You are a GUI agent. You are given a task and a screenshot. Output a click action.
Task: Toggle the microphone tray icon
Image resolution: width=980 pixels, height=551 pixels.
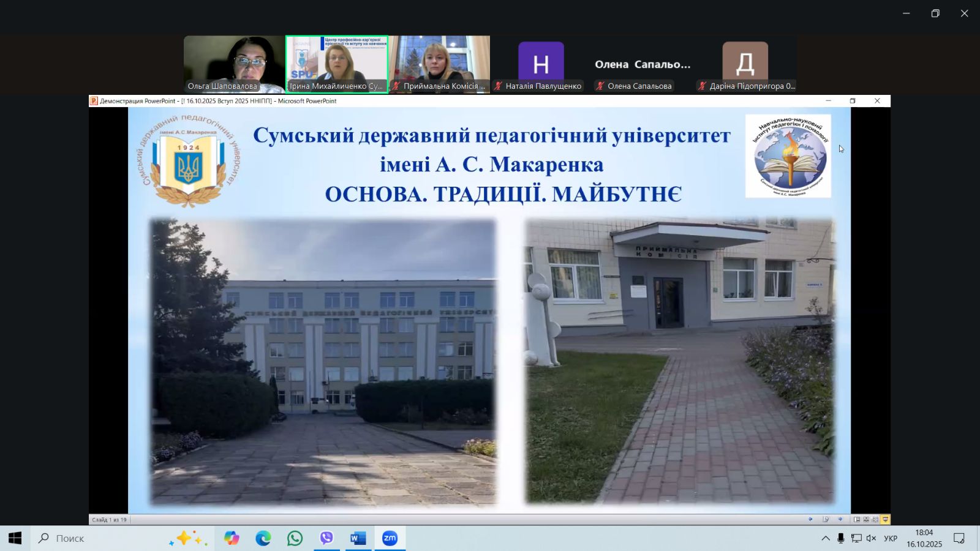point(840,539)
